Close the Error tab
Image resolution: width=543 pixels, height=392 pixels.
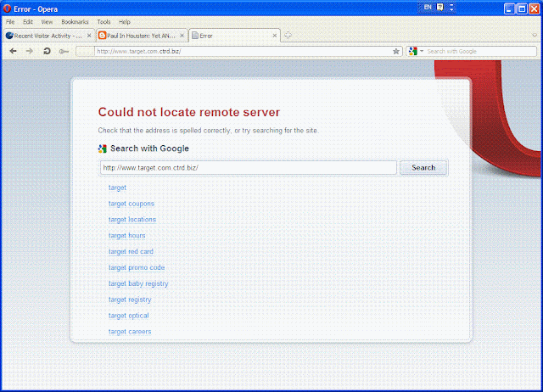pos(275,36)
